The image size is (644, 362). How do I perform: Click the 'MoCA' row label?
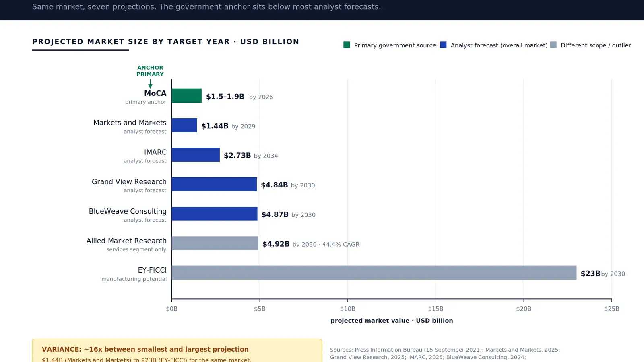155,93
